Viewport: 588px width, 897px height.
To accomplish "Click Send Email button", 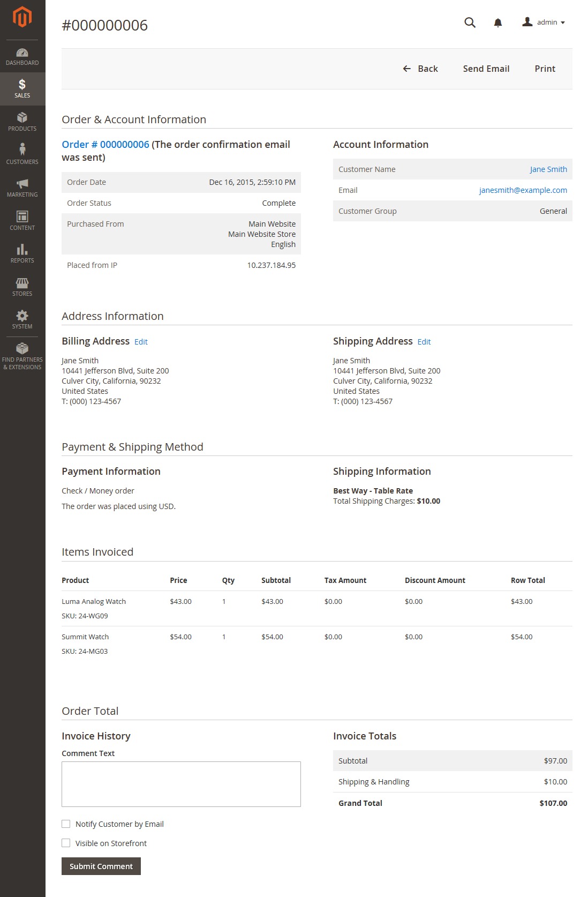I will click(486, 69).
